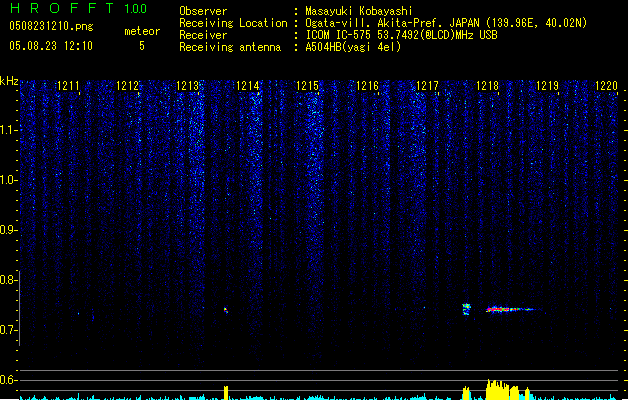Click the Receiving antenna label
629x400 pixels.
click(x=230, y=47)
